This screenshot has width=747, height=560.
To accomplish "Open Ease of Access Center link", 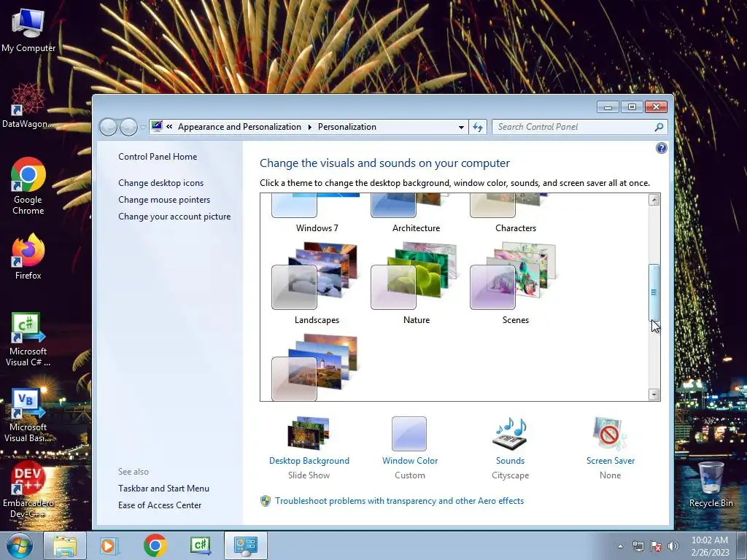I will coord(160,505).
